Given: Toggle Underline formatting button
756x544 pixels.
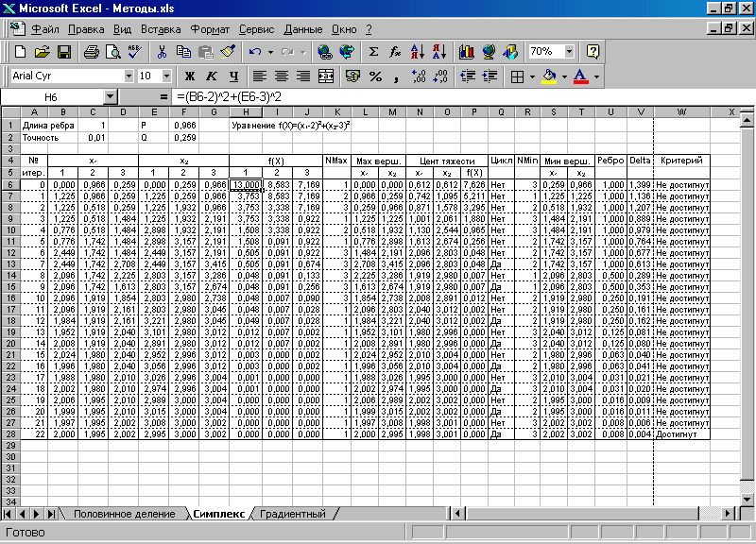Looking at the screenshot, I should (x=233, y=76).
